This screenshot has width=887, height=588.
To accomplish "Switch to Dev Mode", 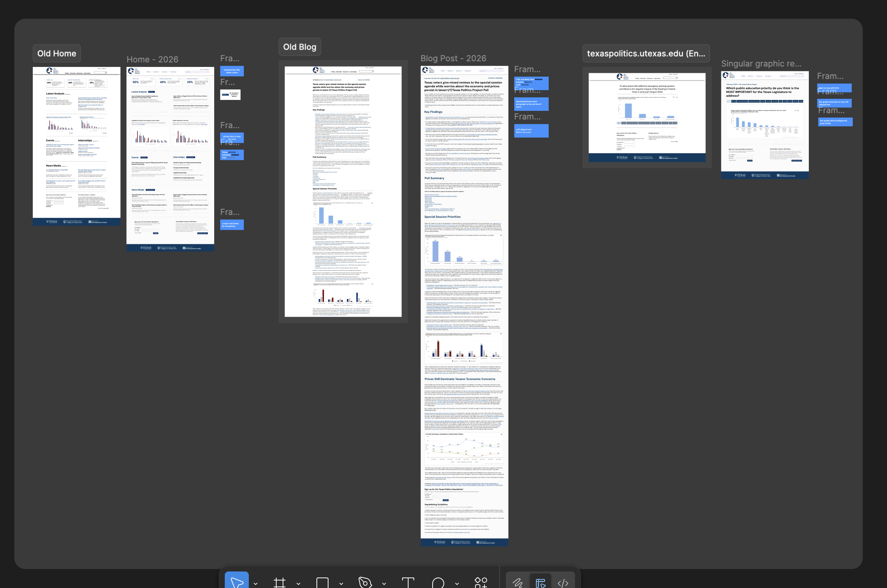I will [563, 583].
